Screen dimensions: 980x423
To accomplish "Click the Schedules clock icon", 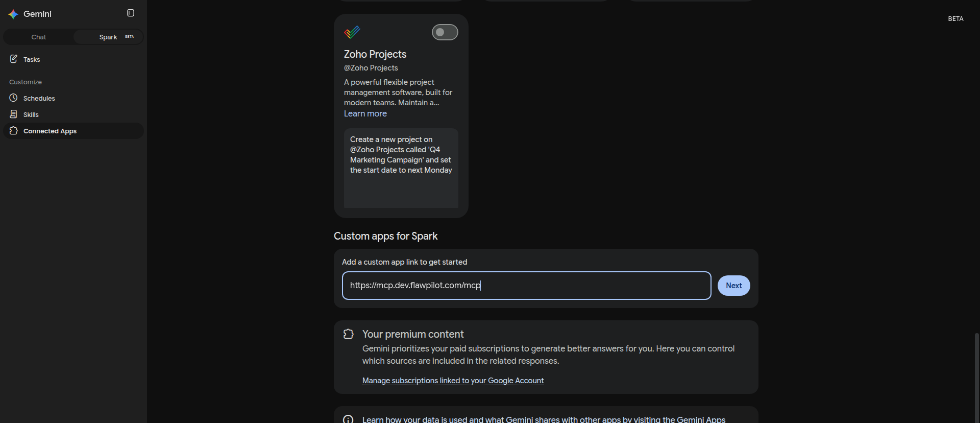I will click(x=14, y=98).
